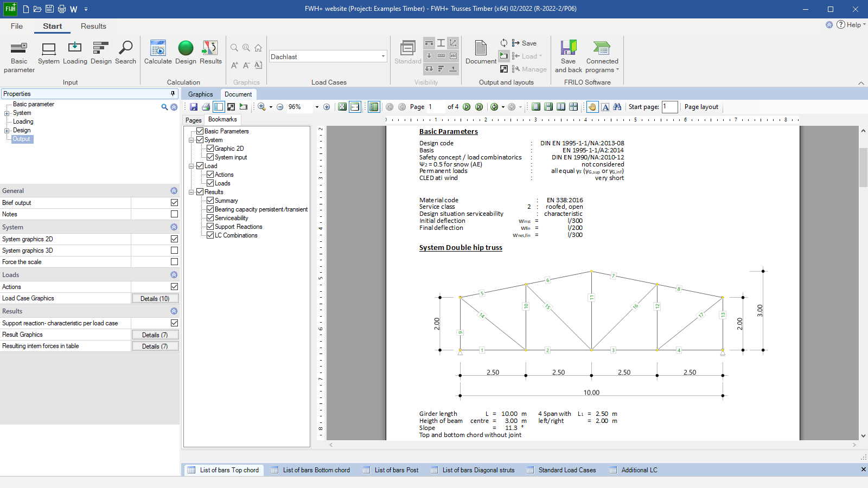
Task: Enable the Notes checkbox
Action: [x=174, y=214]
